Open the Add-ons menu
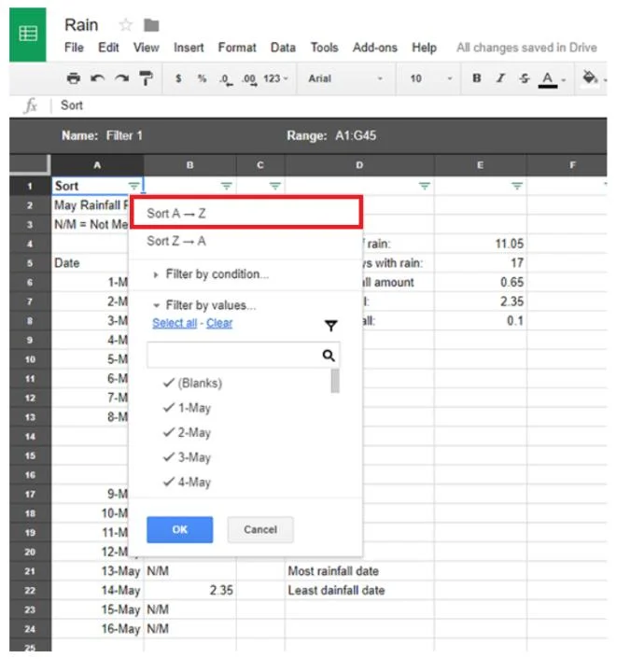 point(375,48)
